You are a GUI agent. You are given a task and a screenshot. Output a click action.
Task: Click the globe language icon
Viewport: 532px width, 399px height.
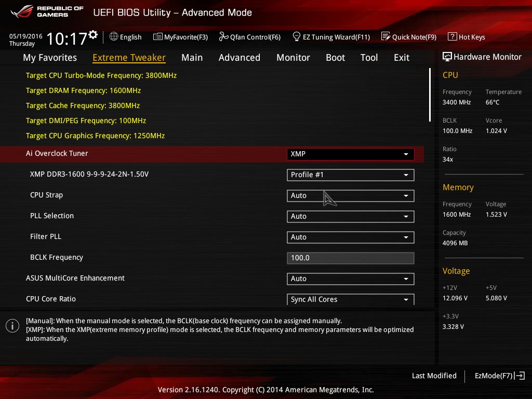pyautogui.click(x=114, y=37)
